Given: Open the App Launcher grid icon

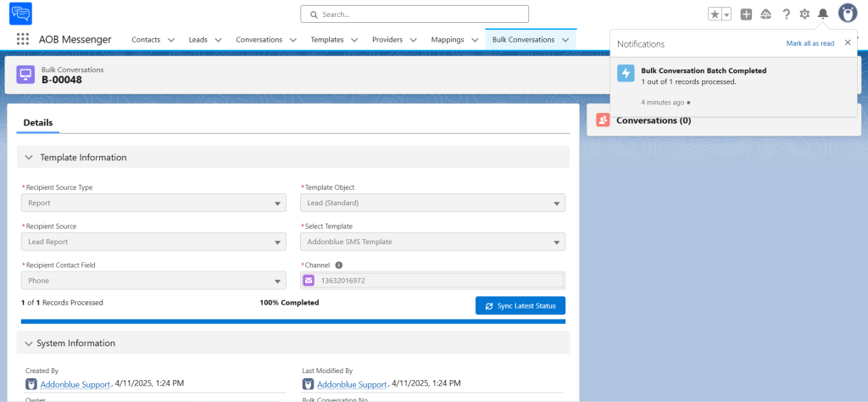Looking at the screenshot, I should tap(23, 39).
